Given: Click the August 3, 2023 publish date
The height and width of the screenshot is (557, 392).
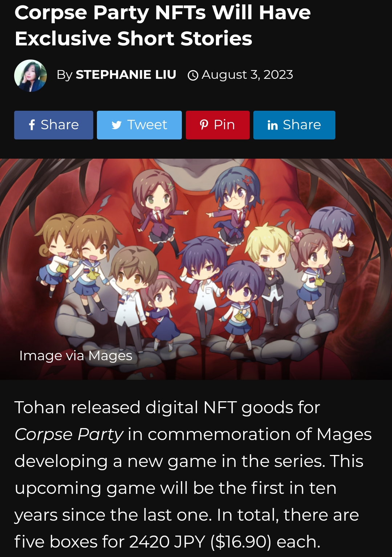Looking at the screenshot, I should pos(247,75).
